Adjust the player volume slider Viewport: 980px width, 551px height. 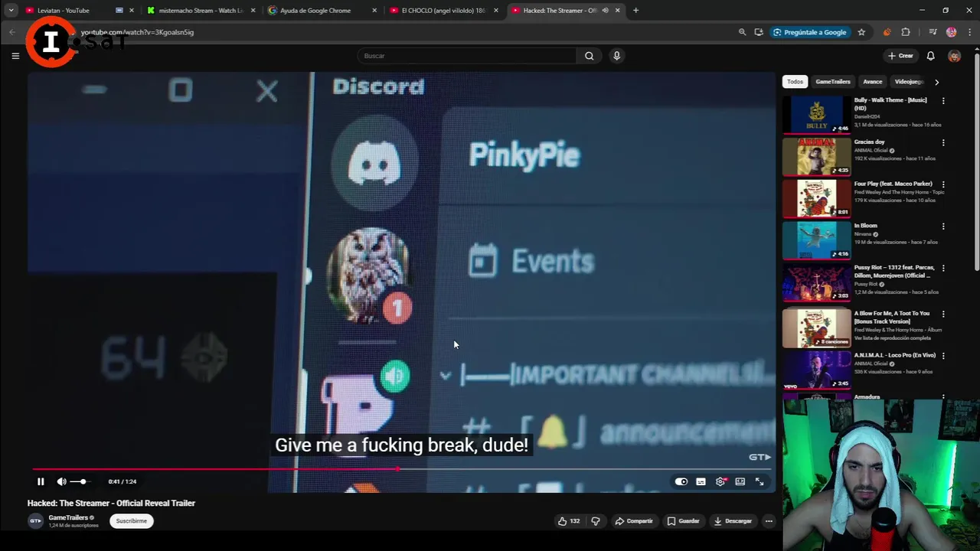[80, 481]
